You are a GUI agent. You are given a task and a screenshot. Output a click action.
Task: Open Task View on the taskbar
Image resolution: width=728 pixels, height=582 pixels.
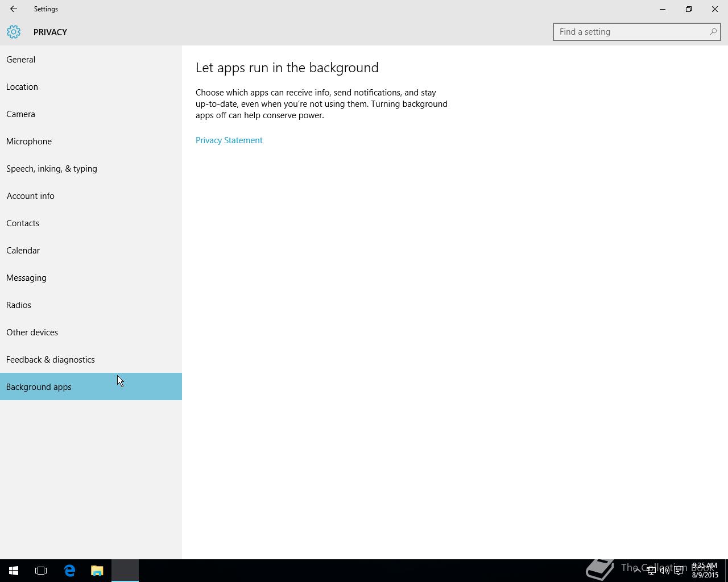pyautogui.click(x=41, y=571)
